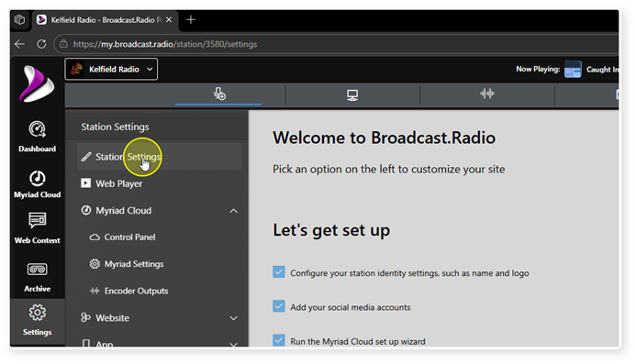Screen dimensions: 636x364
Task: Uncheck Add your social media accounts
Action: [x=279, y=306]
